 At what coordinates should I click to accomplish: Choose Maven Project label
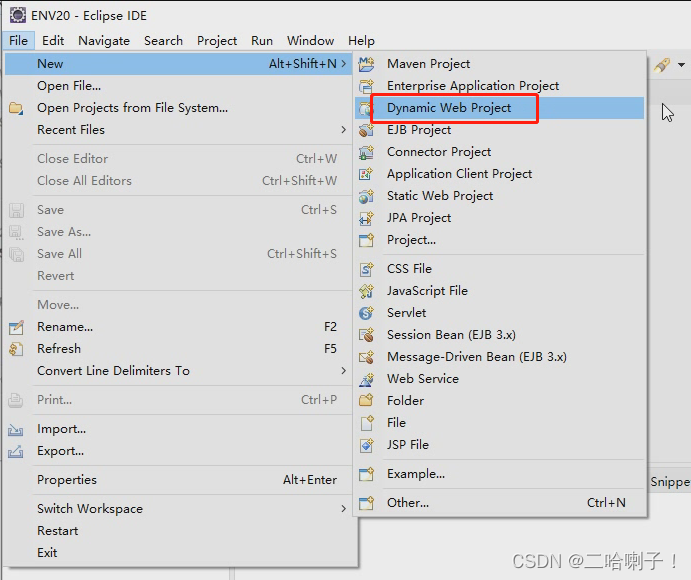point(428,64)
